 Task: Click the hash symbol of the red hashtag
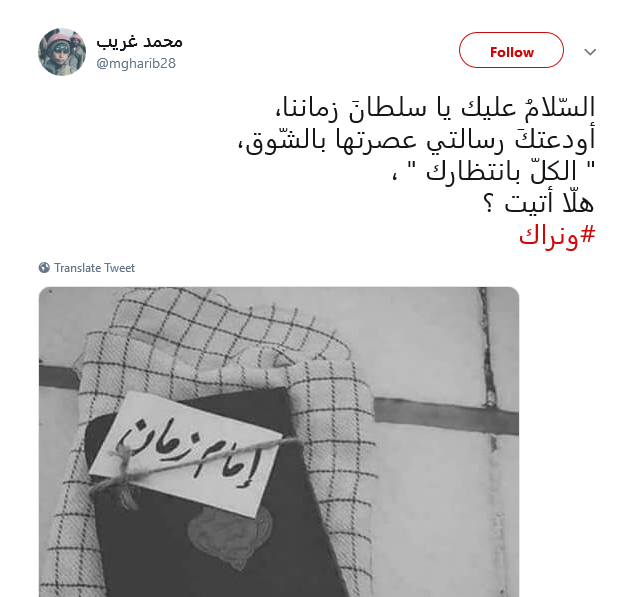[x=587, y=234]
